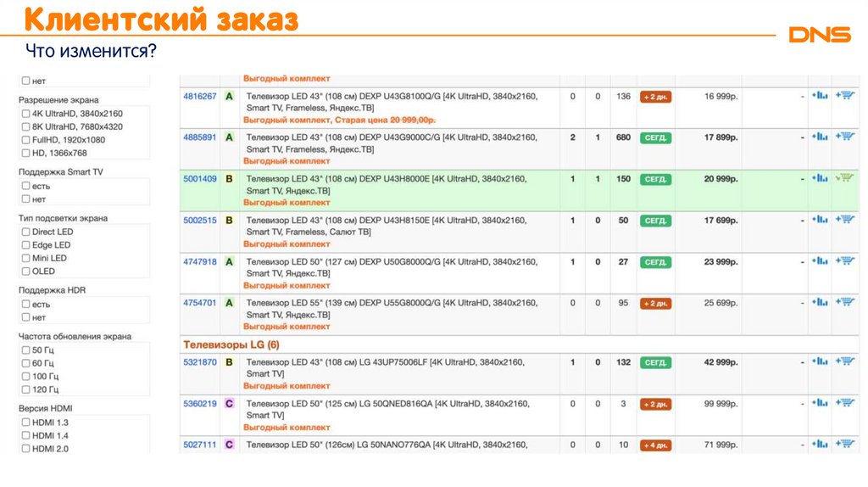Click 'Выгодный комплект' under DEXP U43H8150E
Image resolution: width=868 pixels, height=487 pixels.
click(x=287, y=244)
